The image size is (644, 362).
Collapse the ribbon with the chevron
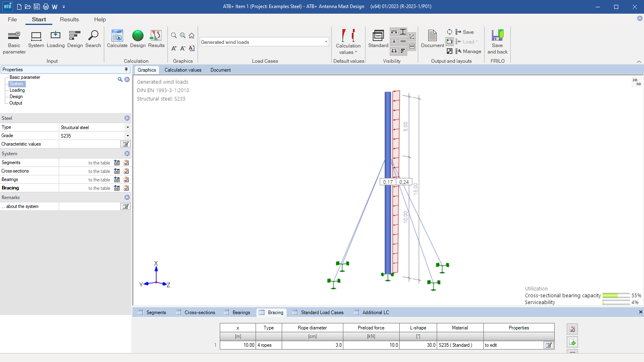pos(639,62)
